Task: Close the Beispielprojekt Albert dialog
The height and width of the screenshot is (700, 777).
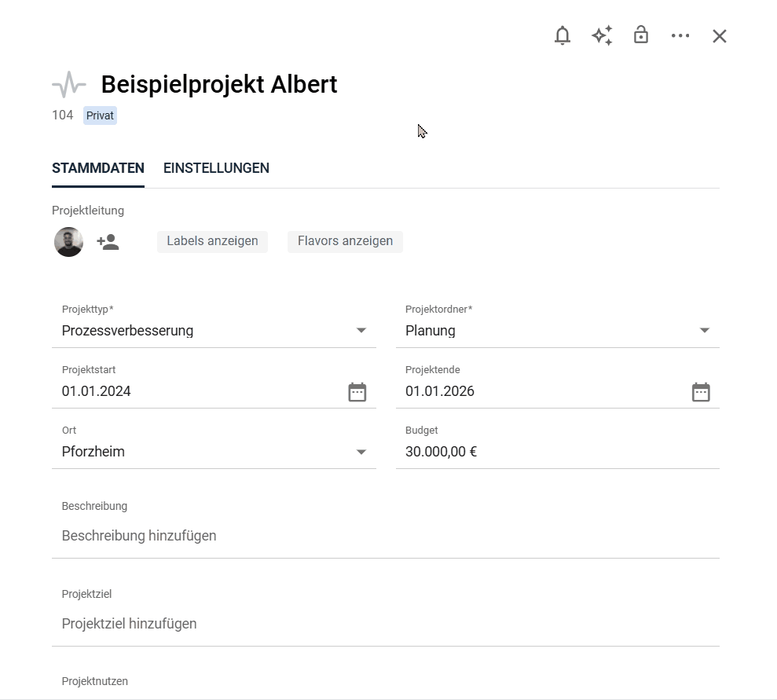Action: [x=720, y=36]
